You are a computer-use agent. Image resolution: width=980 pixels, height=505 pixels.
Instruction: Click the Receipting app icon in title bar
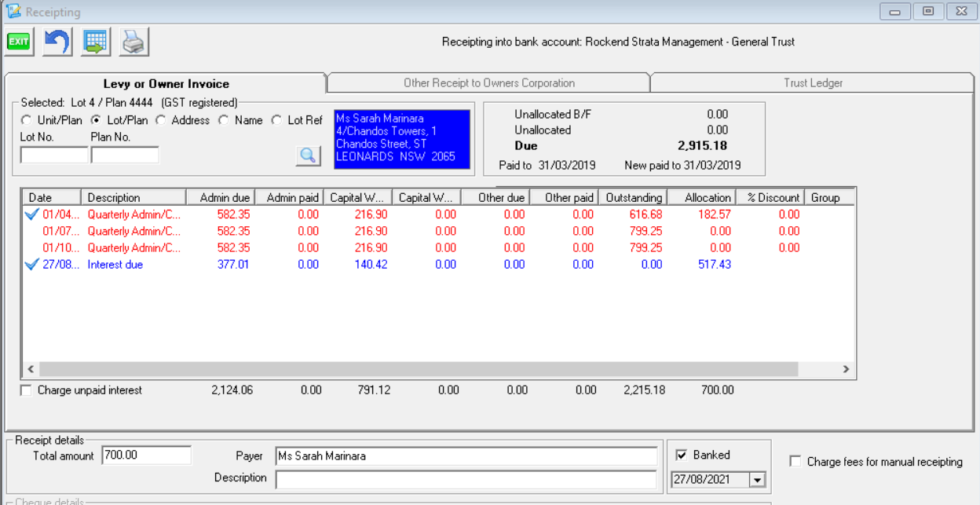tap(13, 13)
